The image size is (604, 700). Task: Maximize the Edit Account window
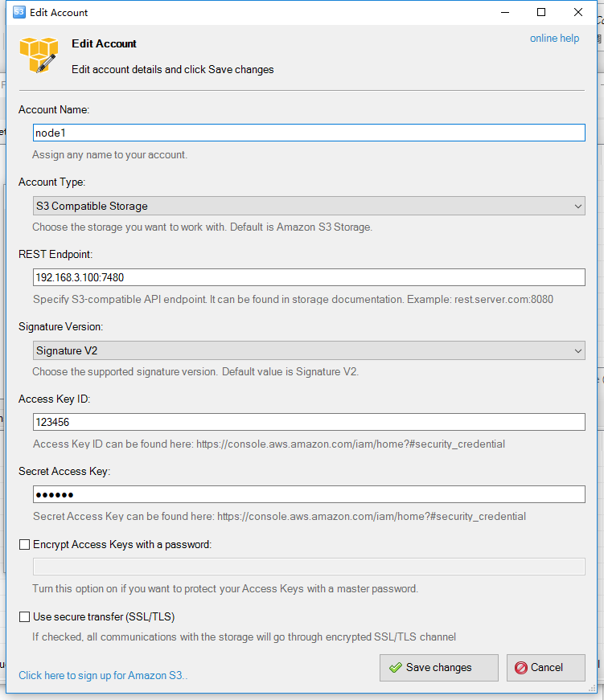(541, 12)
